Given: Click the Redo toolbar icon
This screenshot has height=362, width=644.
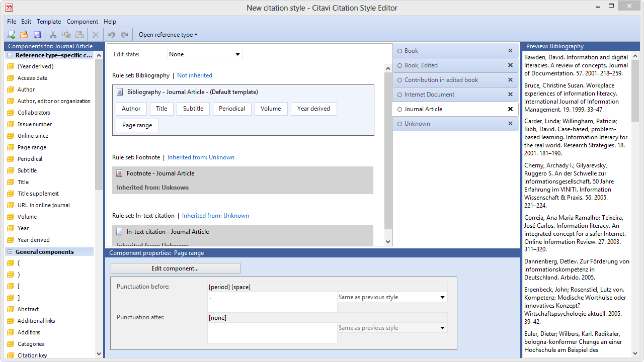Looking at the screenshot, I should [124, 35].
